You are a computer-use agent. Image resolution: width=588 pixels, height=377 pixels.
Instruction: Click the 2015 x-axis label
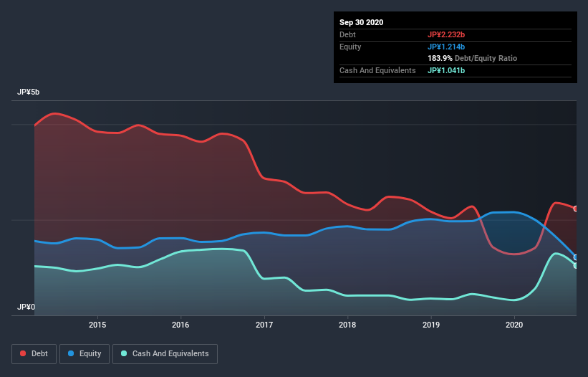coord(97,325)
